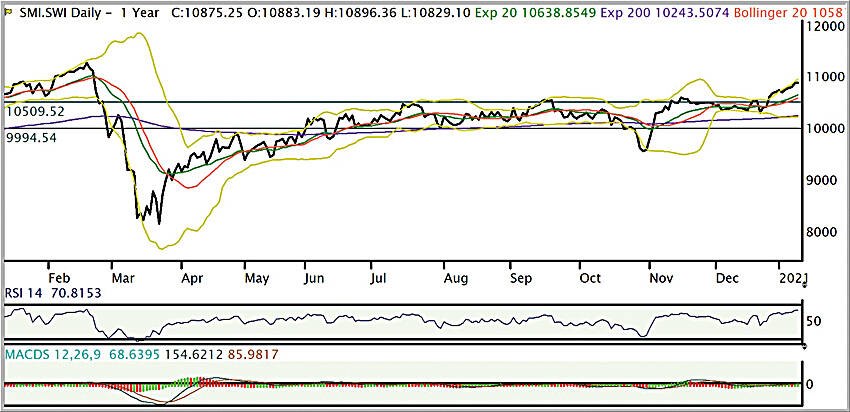Click the pane handle between RSI and MACDS panes

pyautogui.click(x=804, y=345)
